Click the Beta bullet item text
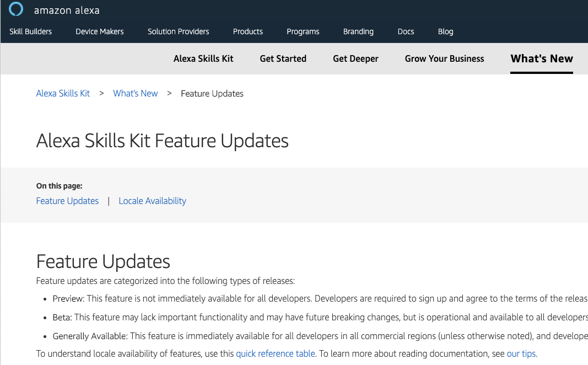588x365 pixels. pos(320,318)
